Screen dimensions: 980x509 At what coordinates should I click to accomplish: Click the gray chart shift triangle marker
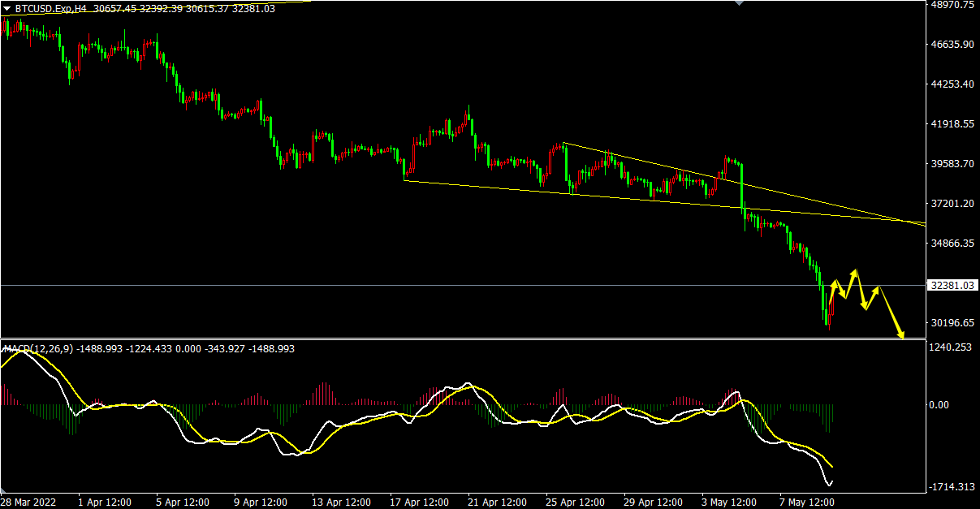pos(739,3)
